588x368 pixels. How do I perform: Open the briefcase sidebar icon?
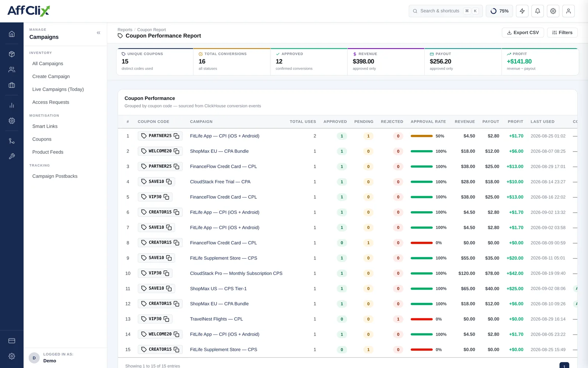12,85
